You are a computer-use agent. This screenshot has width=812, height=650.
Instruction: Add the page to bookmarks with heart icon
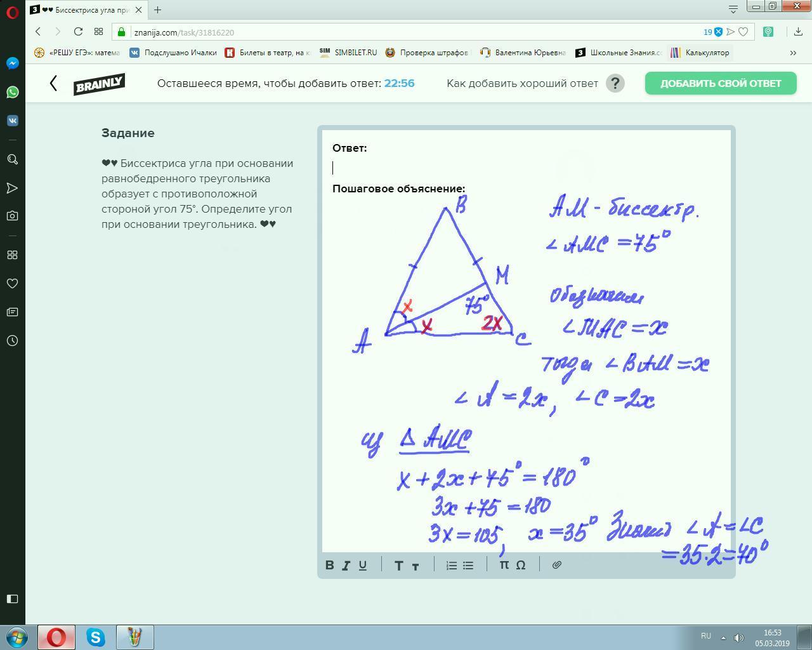coord(743,32)
